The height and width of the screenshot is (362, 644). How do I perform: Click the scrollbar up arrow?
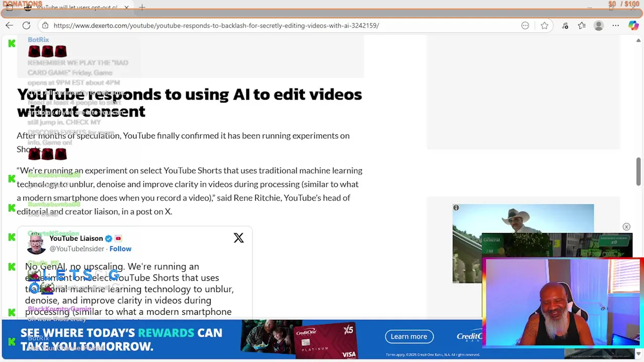(638, 40)
